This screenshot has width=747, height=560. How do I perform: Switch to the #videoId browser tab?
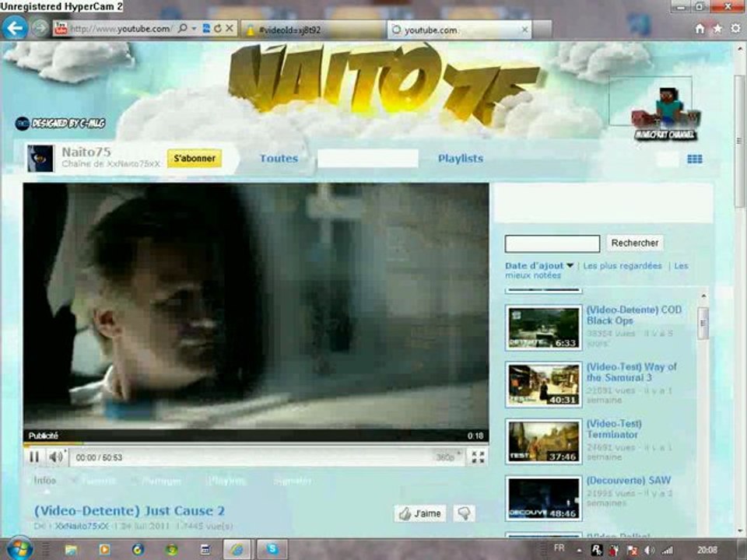[313, 30]
